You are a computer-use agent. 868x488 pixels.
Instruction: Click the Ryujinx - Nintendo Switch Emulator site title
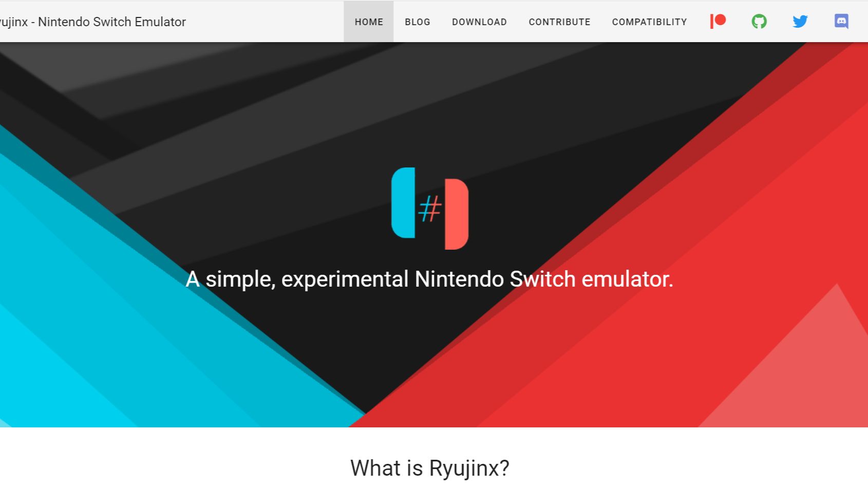tap(92, 22)
